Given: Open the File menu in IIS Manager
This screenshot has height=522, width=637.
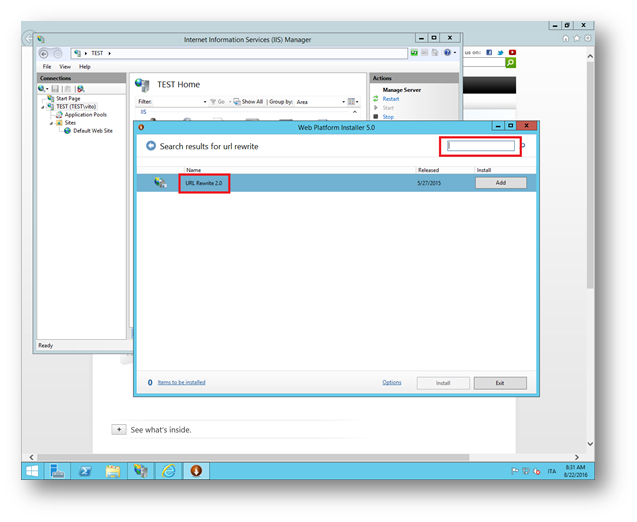Looking at the screenshot, I should pyautogui.click(x=47, y=67).
